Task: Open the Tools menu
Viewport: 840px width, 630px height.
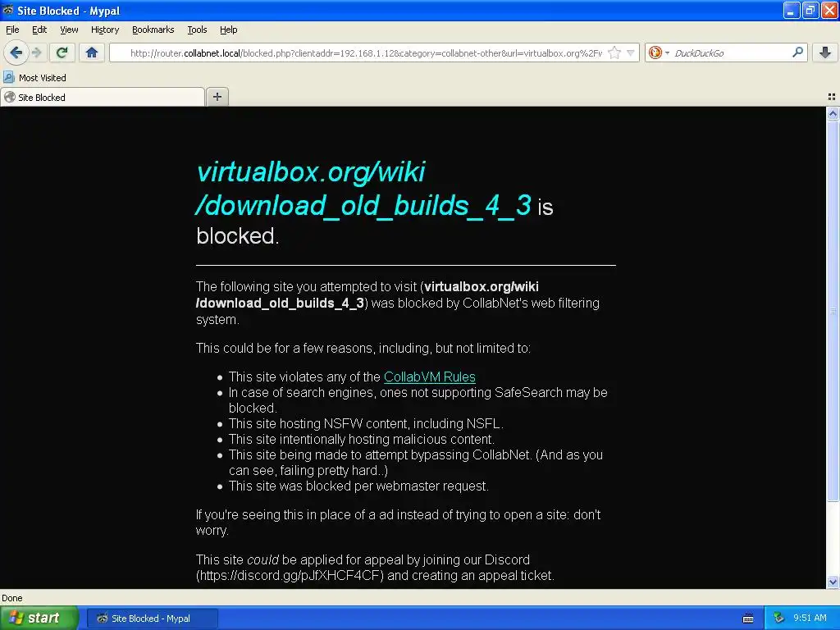Action: (x=197, y=30)
